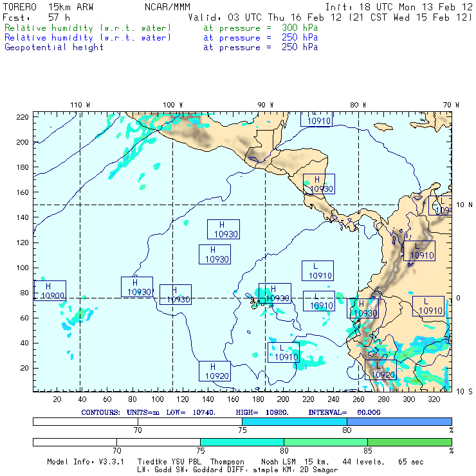Click the '240' bottom axis tick label

(x=333, y=399)
